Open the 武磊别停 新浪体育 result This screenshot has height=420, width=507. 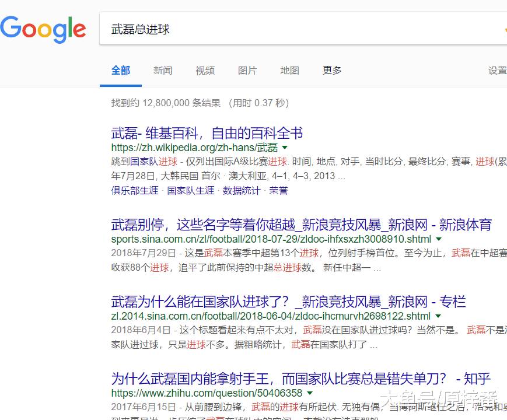[x=302, y=225]
